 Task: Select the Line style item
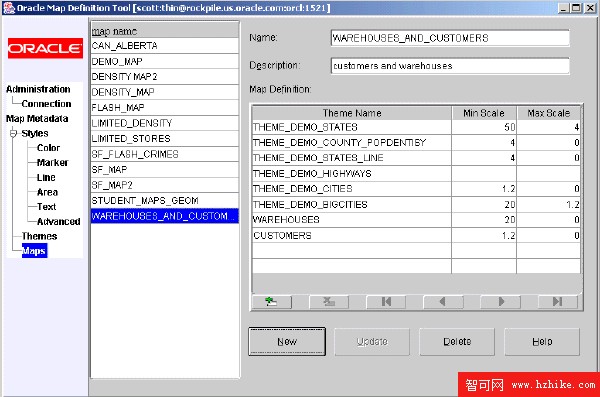tap(46, 178)
